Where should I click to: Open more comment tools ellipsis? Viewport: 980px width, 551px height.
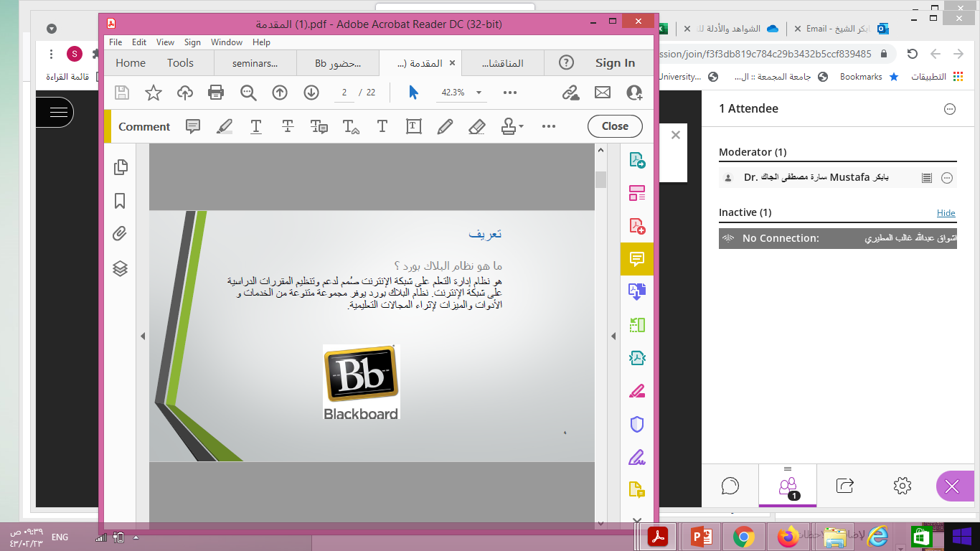point(549,126)
